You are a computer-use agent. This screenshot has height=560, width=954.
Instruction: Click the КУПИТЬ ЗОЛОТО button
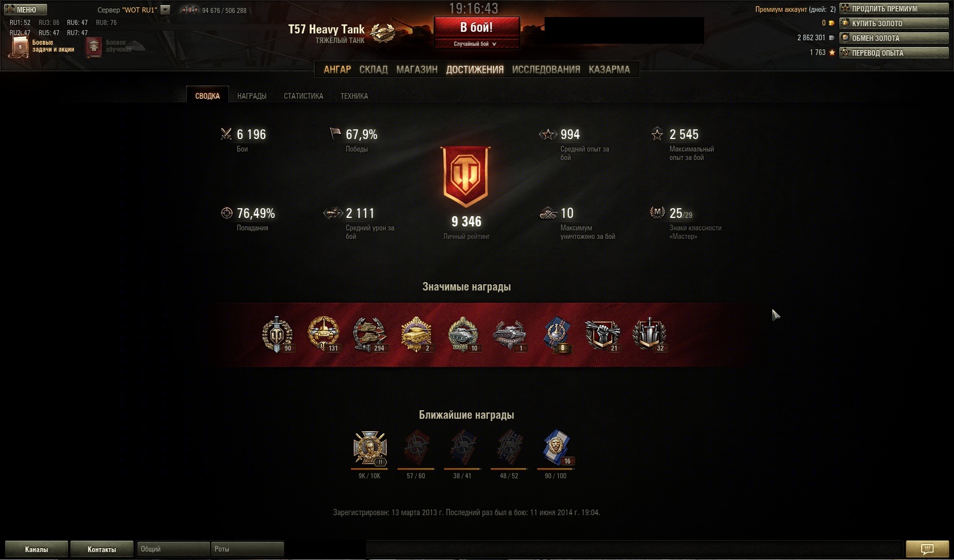[894, 23]
